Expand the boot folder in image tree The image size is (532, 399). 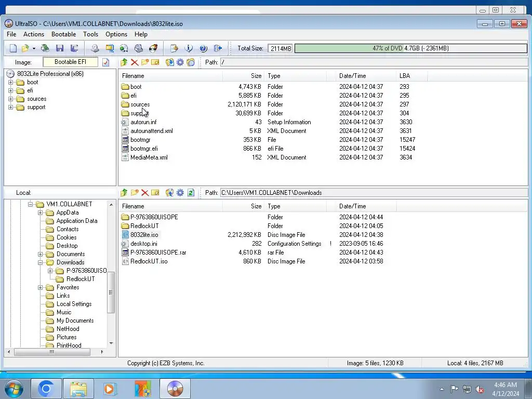tap(10, 82)
